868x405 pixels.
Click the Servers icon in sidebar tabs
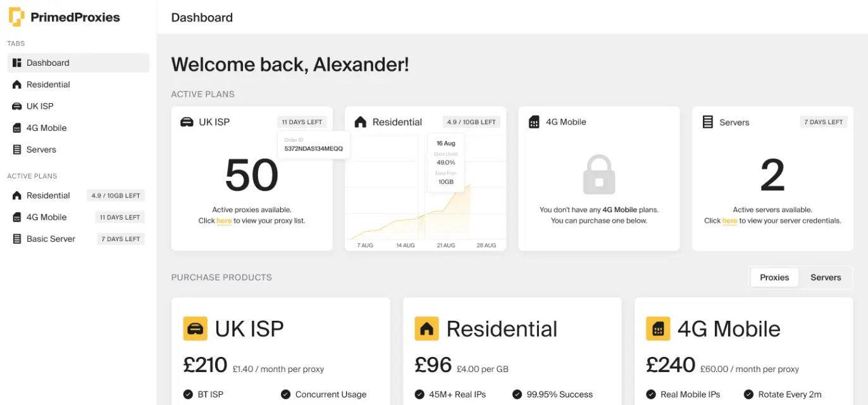[17, 150]
